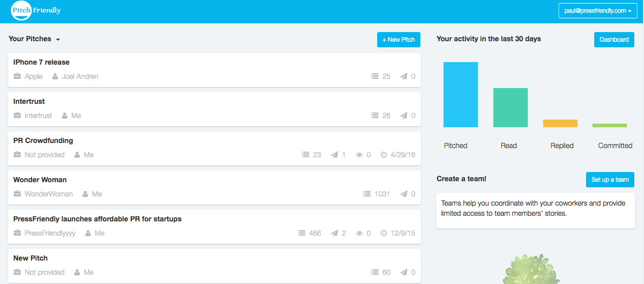
Task: Click paper plane icon in Intertrust row
Action: pyautogui.click(x=404, y=116)
